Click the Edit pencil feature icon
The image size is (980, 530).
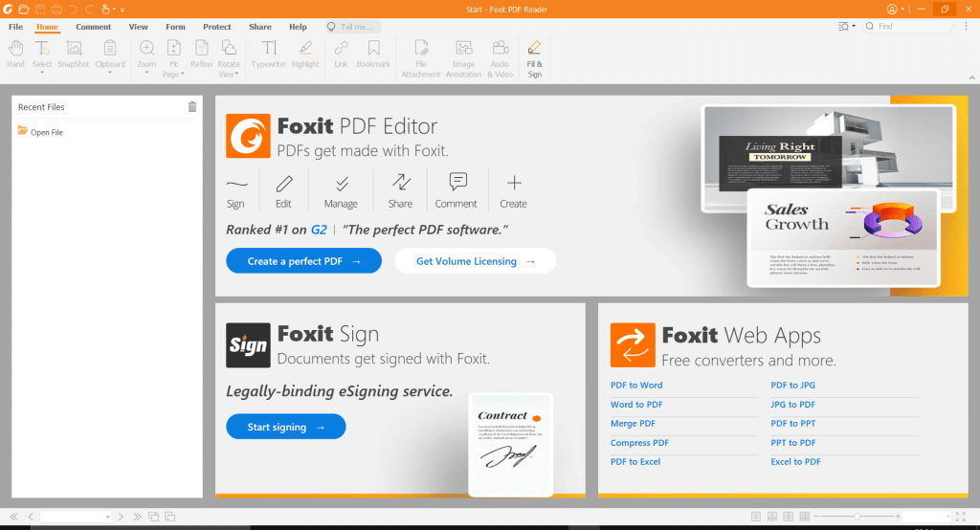pyautogui.click(x=283, y=183)
